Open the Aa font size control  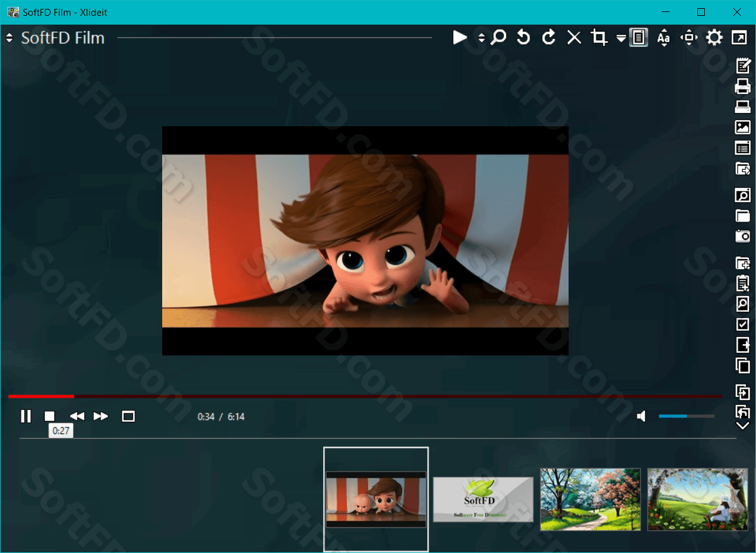point(663,38)
